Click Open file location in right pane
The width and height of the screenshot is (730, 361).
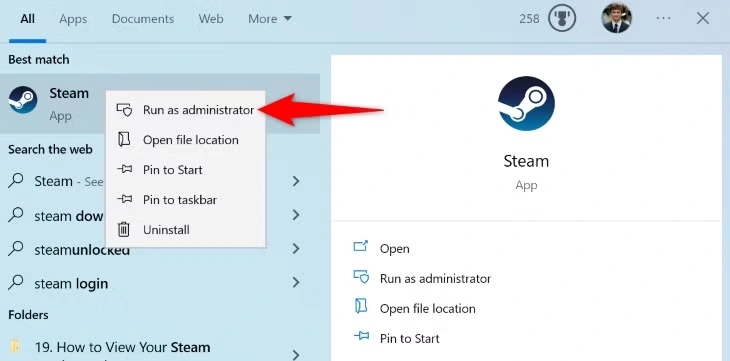point(427,308)
